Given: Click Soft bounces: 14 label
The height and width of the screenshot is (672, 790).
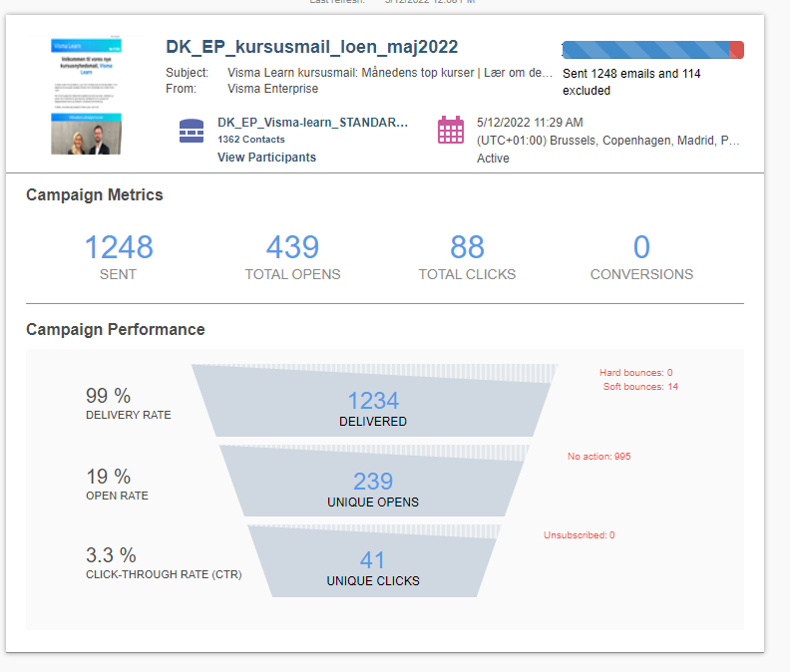Looking at the screenshot, I should pos(640,387).
